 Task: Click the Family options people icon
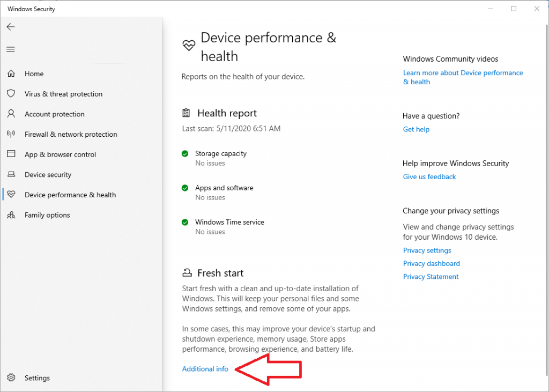point(11,215)
